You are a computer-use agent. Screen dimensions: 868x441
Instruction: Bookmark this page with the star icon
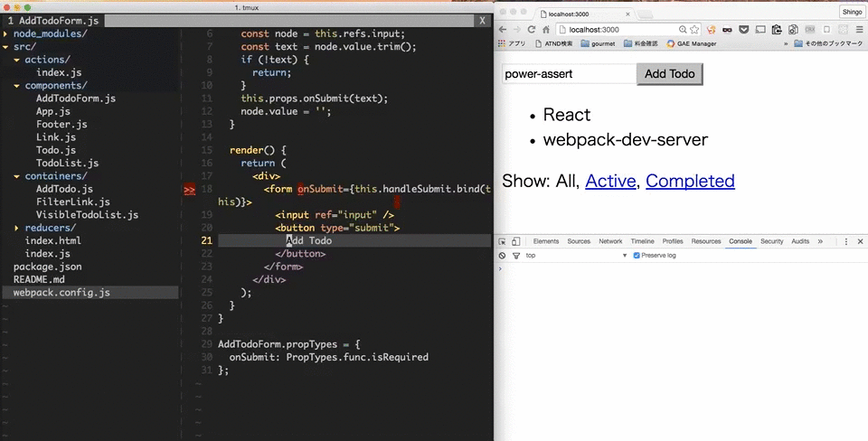[694, 30]
